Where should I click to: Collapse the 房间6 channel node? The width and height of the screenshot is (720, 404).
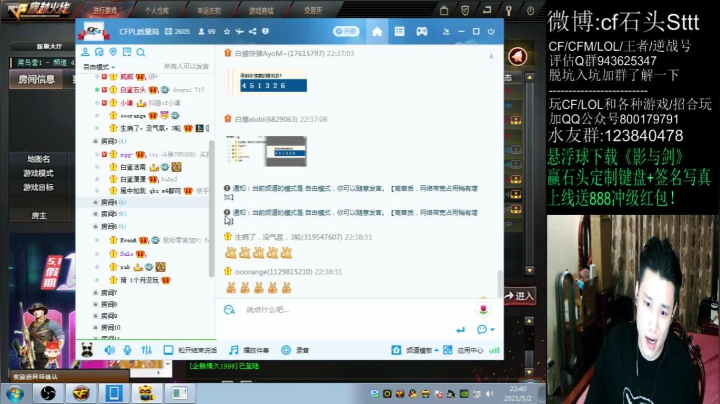pyautogui.click(x=96, y=226)
